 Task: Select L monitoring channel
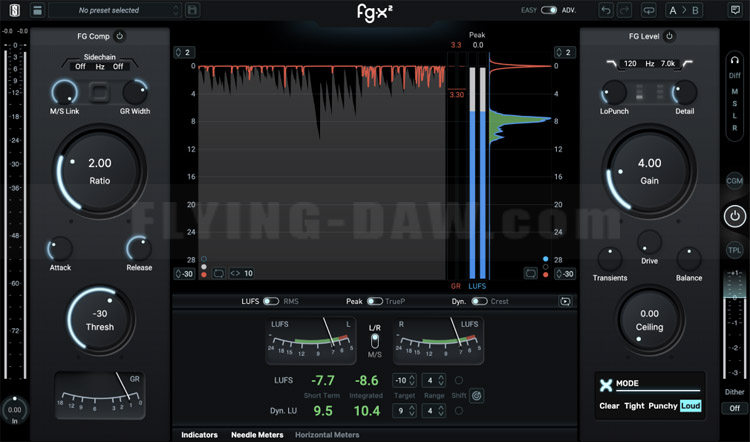point(735,116)
